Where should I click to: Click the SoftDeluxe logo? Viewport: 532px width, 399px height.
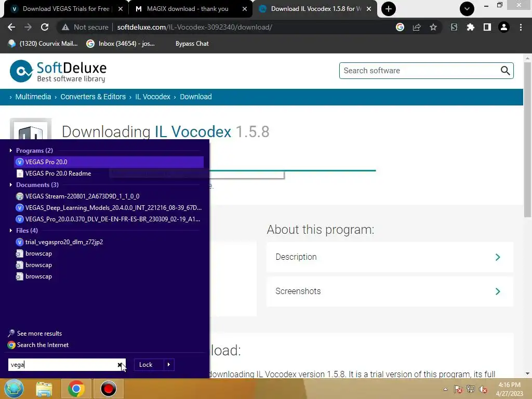tap(58, 71)
